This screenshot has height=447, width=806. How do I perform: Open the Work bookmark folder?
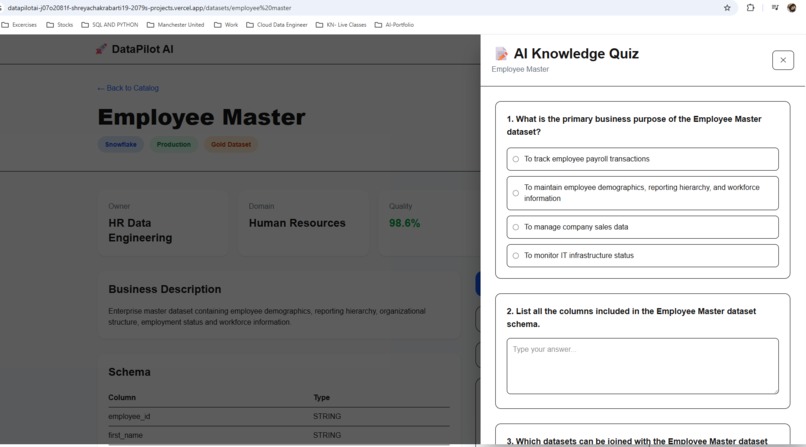226,25
